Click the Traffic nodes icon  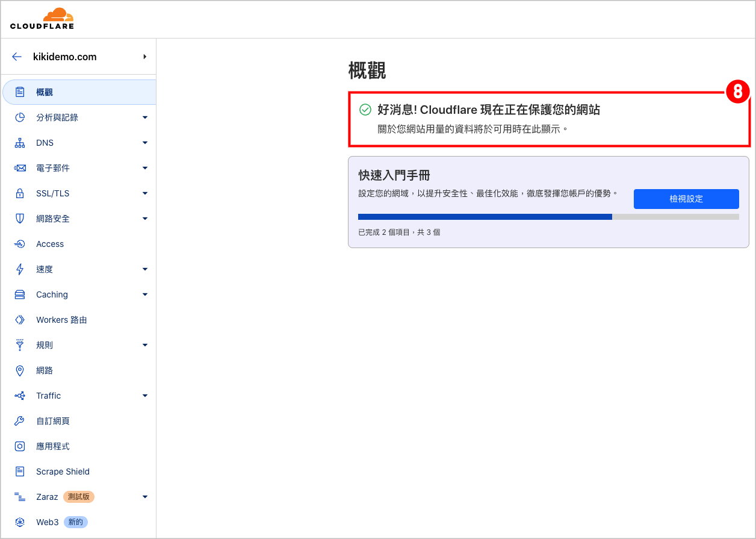pyautogui.click(x=20, y=396)
